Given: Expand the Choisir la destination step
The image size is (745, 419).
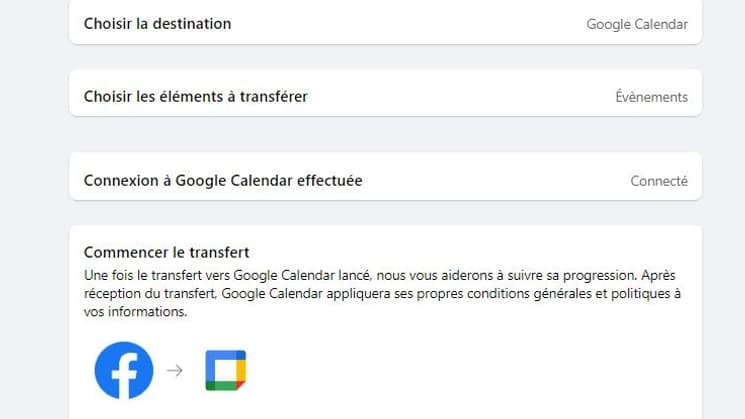Looking at the screenshot, I should click(x=385, y=22).
